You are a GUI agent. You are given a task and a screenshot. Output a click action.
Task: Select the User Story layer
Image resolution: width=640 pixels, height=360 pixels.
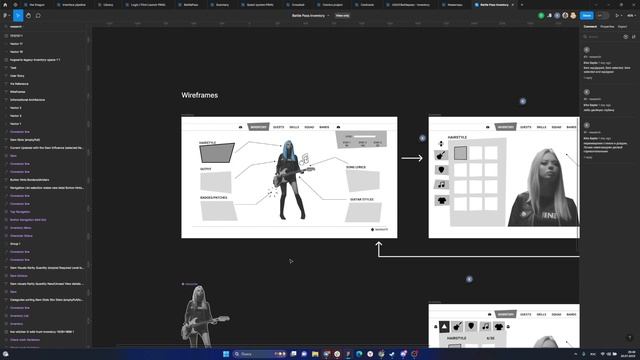17,76
